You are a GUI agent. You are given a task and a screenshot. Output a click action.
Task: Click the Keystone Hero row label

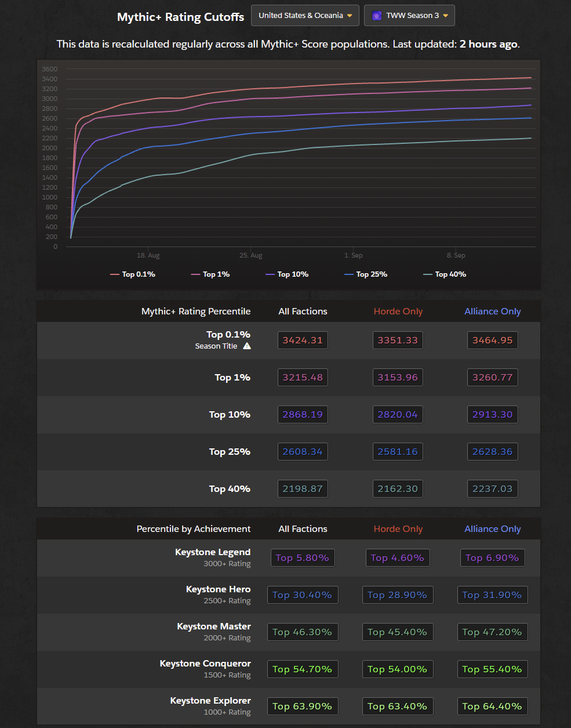pos(219,589)
